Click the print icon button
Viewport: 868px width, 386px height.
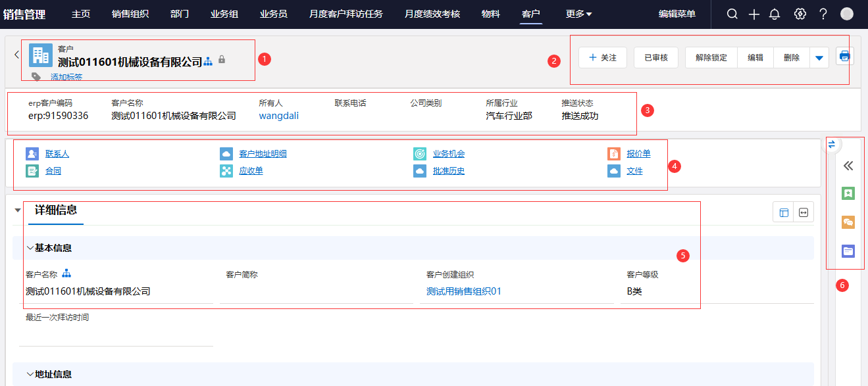(x=844, y=57)
